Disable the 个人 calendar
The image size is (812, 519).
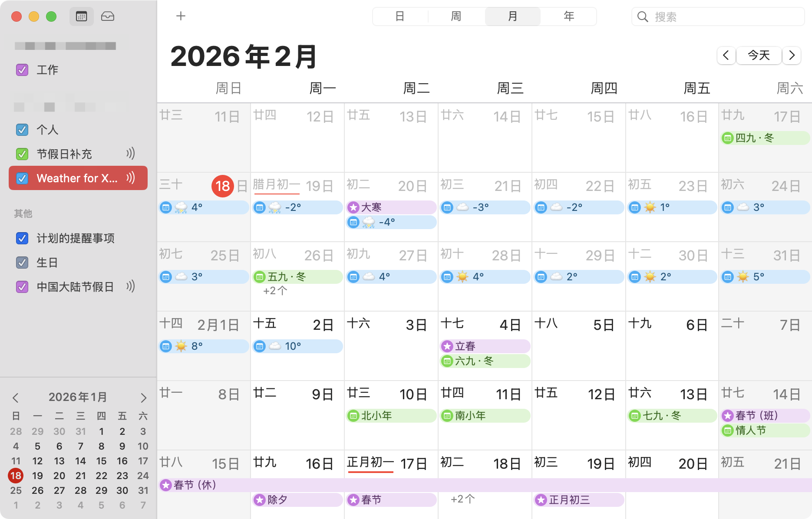click(x=22, y=130)
